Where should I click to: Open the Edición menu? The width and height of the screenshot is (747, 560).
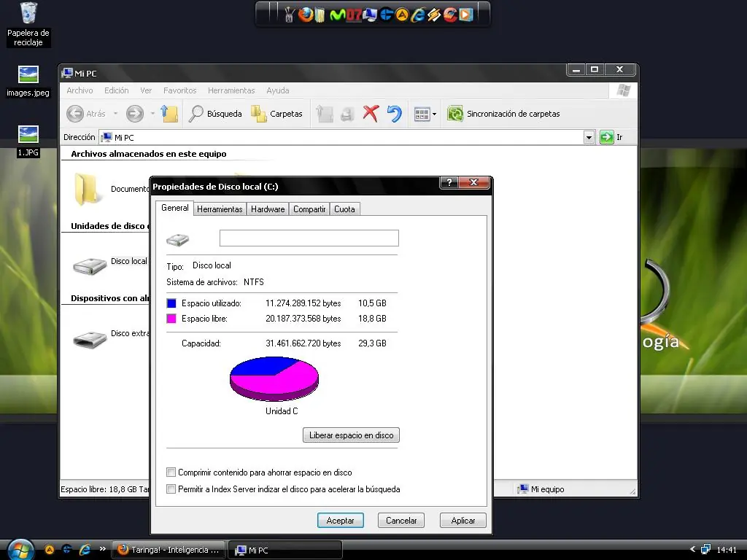116,90
